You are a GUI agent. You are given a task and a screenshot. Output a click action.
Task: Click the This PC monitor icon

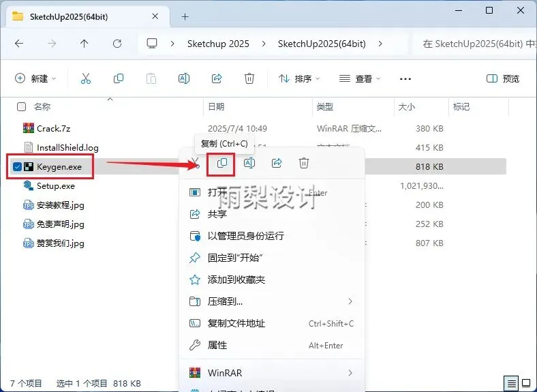click(152, 44)
